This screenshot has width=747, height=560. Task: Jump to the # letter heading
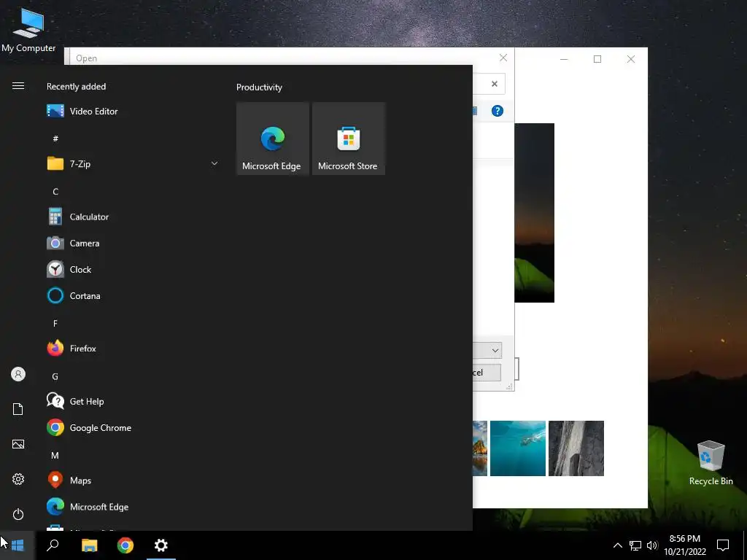55,139
